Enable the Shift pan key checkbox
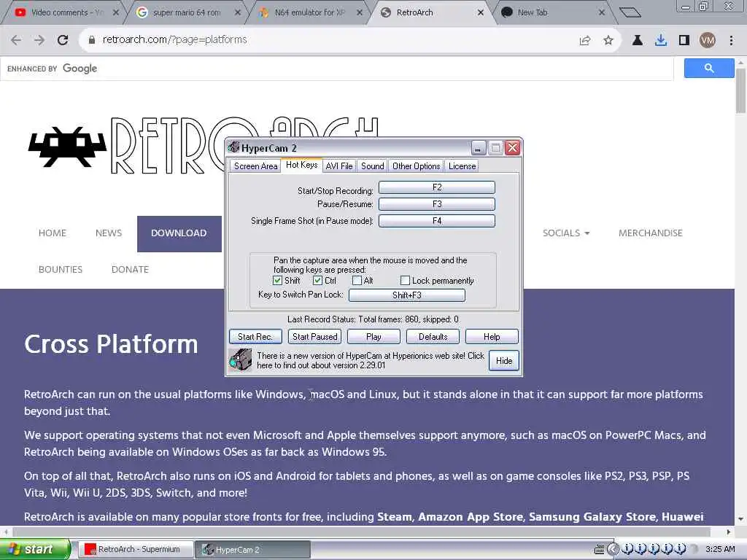The width and height of the screenshot is (747, 560). pyautogui.click(x=277, y=281)
